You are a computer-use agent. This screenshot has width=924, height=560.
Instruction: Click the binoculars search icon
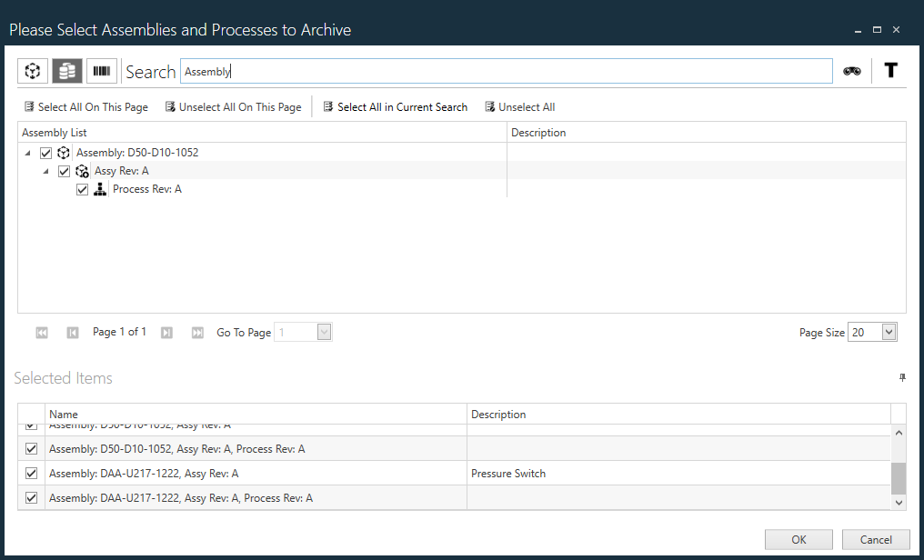852,70
